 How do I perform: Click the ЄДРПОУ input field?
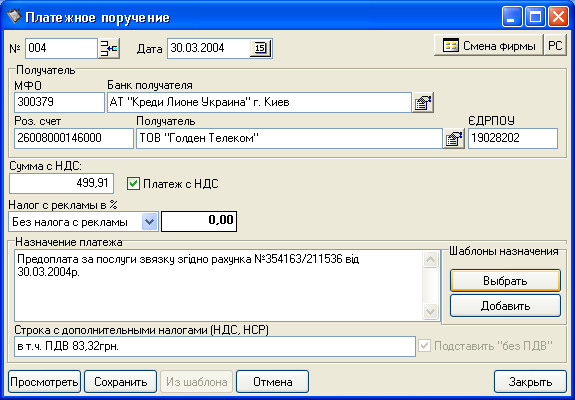513,138
